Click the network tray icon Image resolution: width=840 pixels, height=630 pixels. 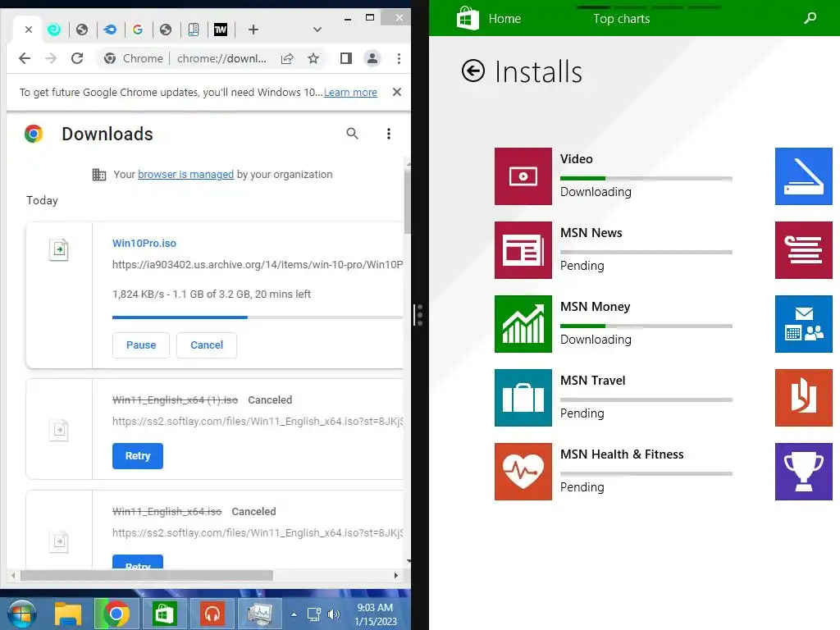click(314, 614)
